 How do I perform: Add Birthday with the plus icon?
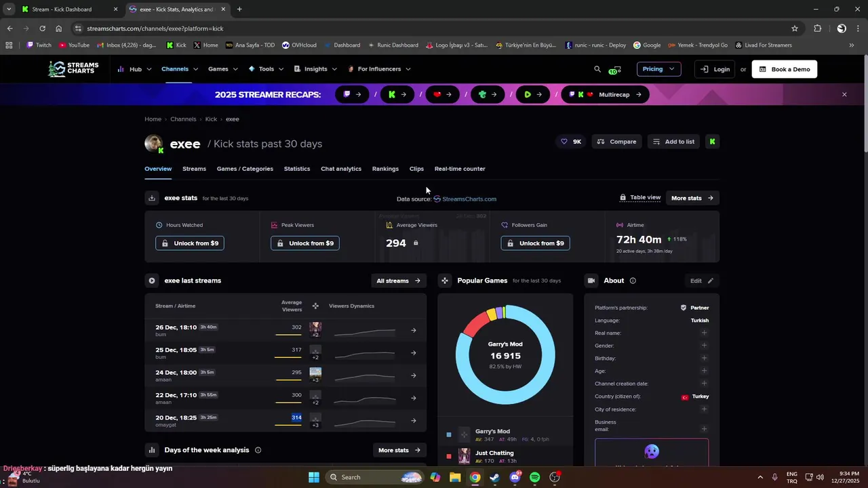(704, 358)
